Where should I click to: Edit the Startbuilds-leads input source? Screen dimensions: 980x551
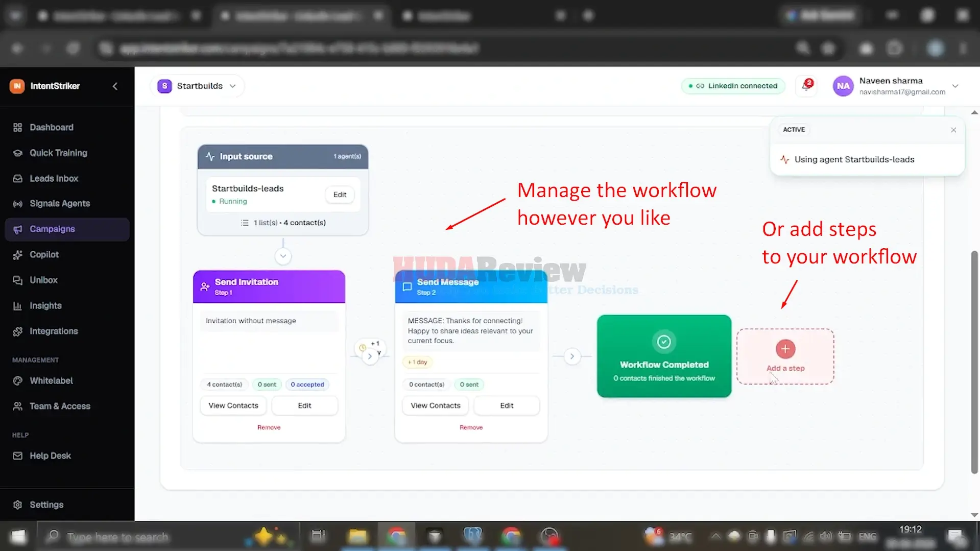[x=340, y=195]
